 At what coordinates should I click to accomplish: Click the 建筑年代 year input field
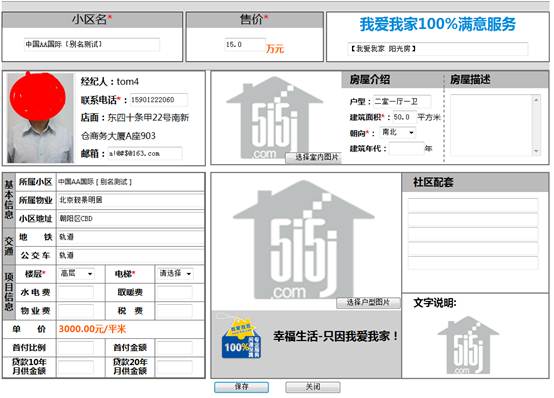[406, 148]
